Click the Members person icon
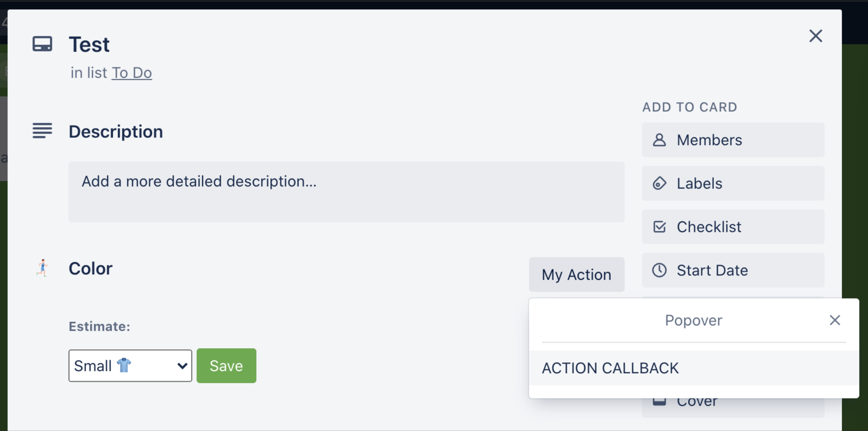This screenshot has height=431, width=868. click(659, 140)
